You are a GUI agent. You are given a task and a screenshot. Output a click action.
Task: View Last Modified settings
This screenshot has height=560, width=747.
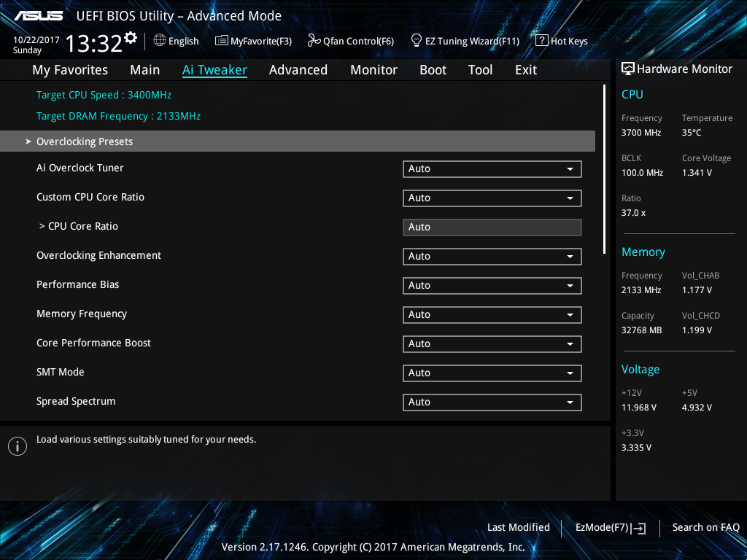pos(519,528)
